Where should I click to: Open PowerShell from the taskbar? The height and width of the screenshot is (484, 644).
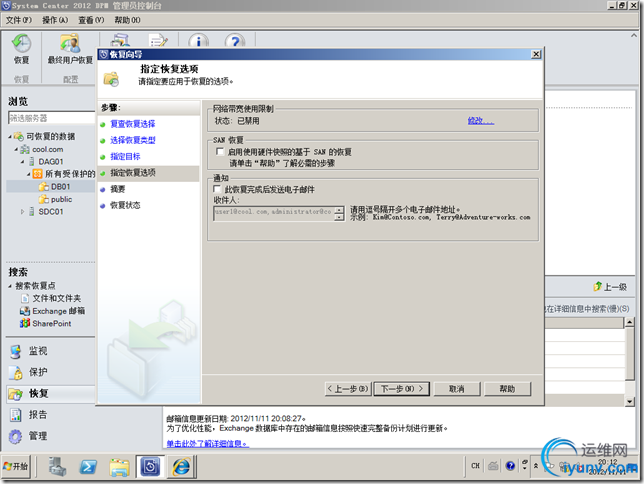88,467
